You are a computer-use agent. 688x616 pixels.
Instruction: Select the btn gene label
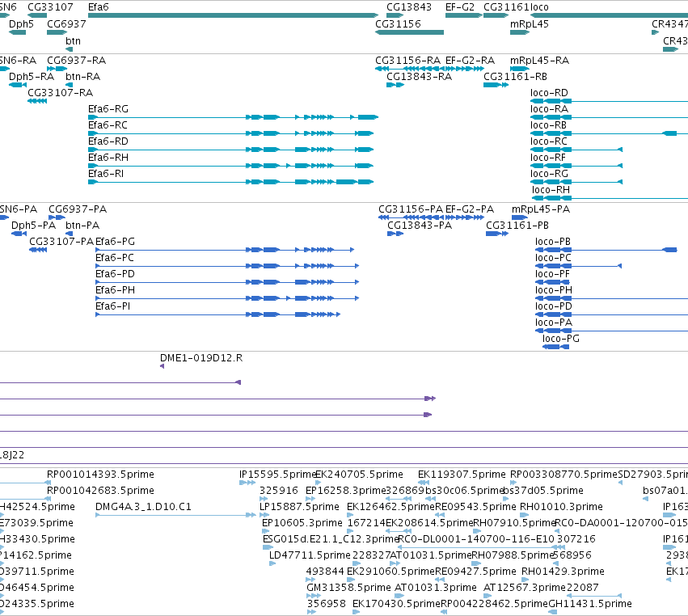(x=73, y=40)
